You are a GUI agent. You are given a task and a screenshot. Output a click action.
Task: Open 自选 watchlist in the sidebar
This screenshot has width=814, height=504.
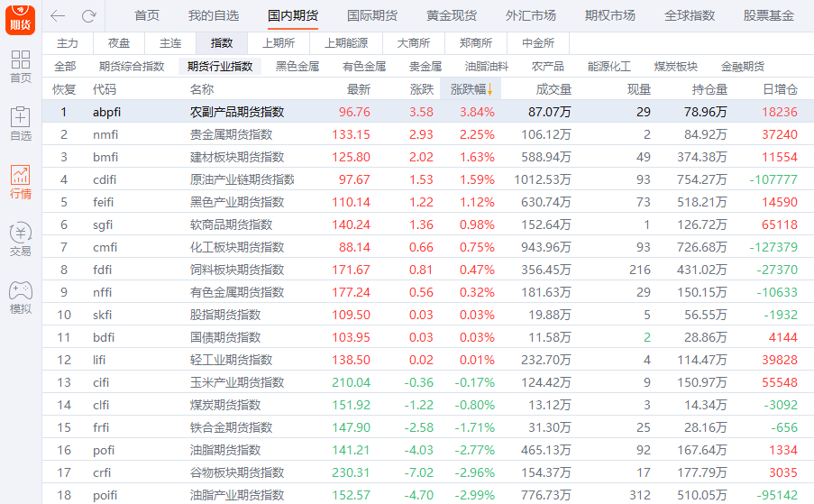point(20,124)
